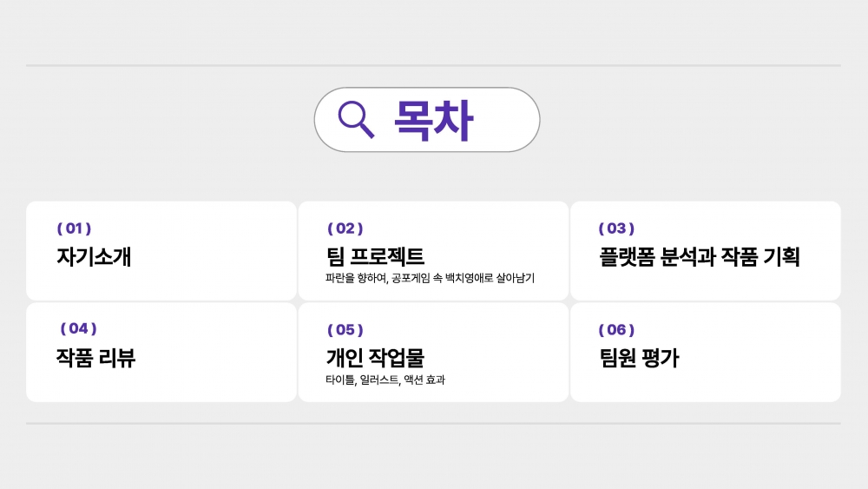868x489 pixels.
Task: Select the bottom horizontal divider line
Action: pos(433,424)
